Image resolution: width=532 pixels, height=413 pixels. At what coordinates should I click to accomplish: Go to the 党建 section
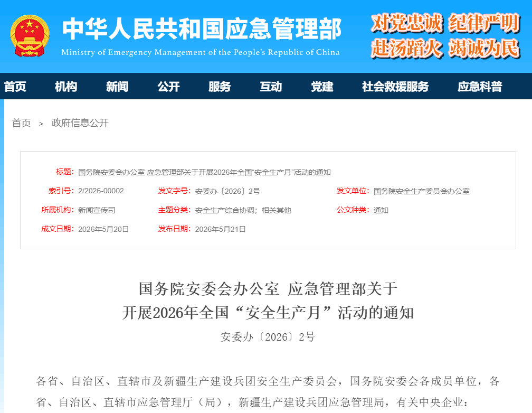[322, 87]
